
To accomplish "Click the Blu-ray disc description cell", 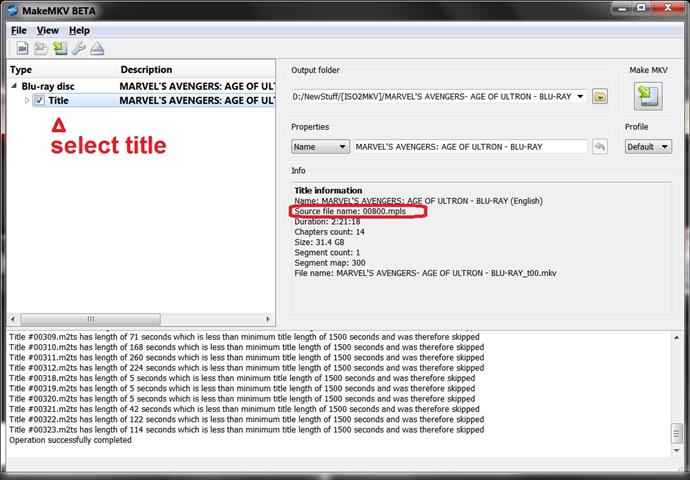I will coord(197,86).
